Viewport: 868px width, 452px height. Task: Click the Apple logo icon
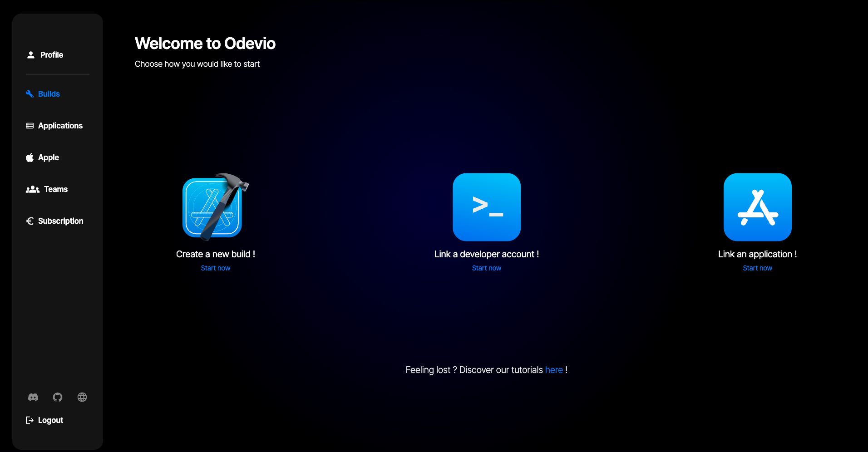30,157
